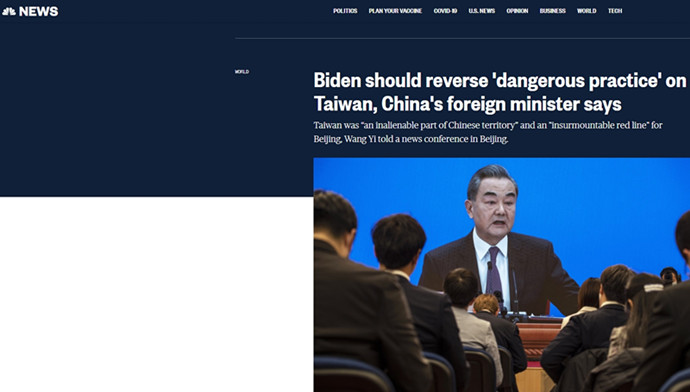Open the U.S. News section
Screen dimensions: 690x392
point(481,11)
